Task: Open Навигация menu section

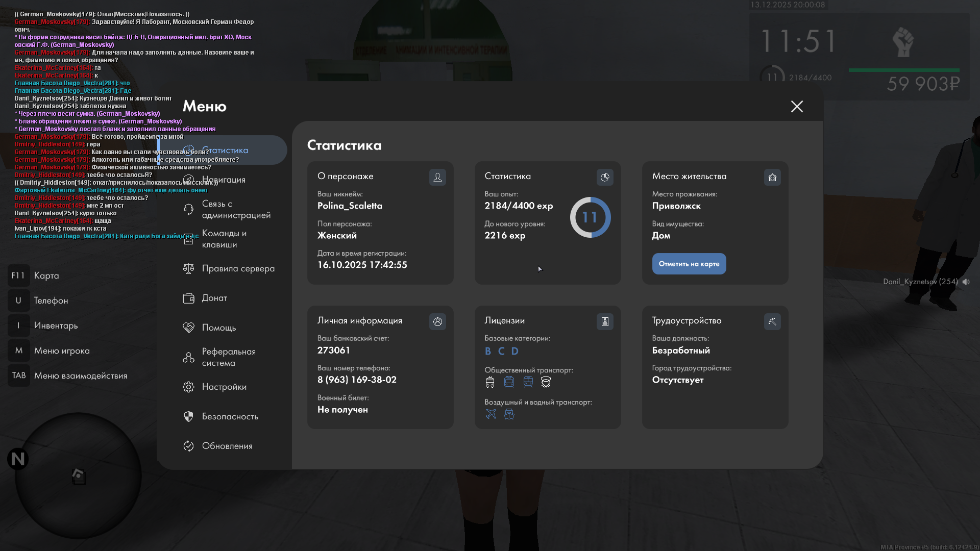Action: click(x=223, y=180)
